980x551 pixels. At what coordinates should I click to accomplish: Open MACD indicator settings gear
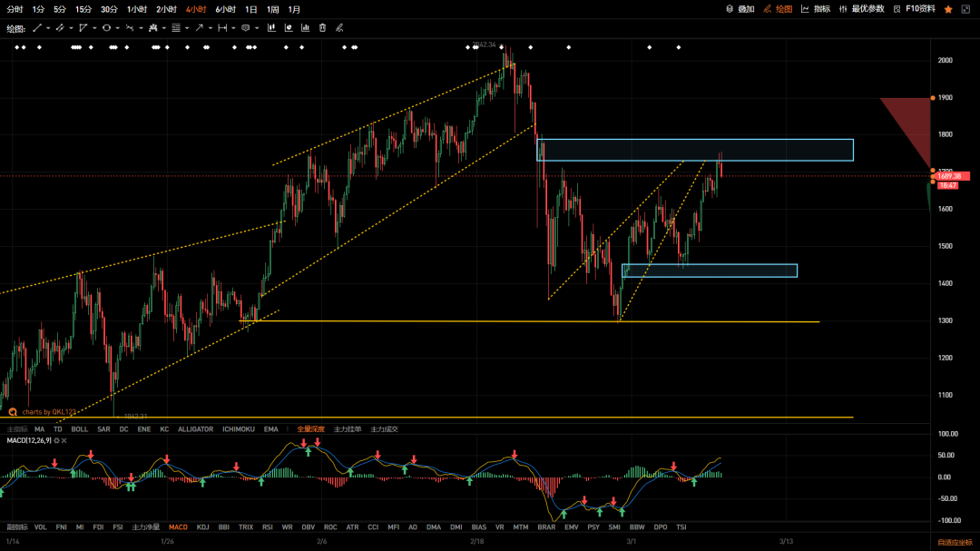(x=56, y=440)
